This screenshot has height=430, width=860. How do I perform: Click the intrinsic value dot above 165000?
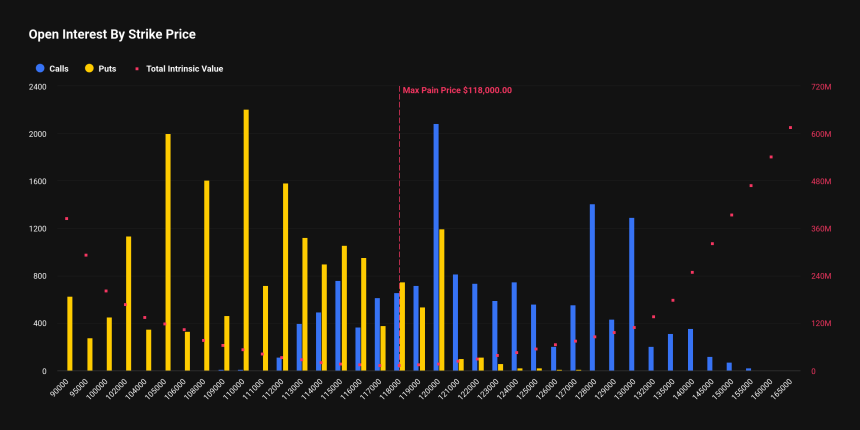[790, 128]
